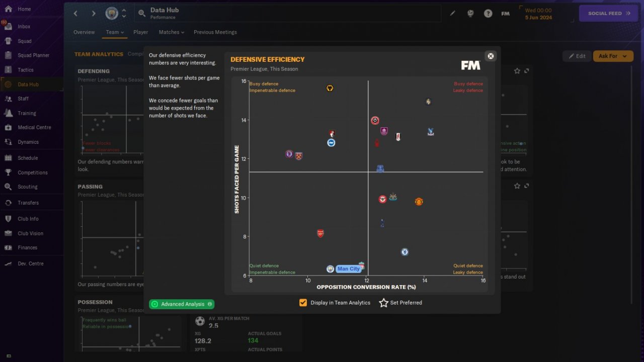Open the Social Feed panel

(x=609, y=14)
